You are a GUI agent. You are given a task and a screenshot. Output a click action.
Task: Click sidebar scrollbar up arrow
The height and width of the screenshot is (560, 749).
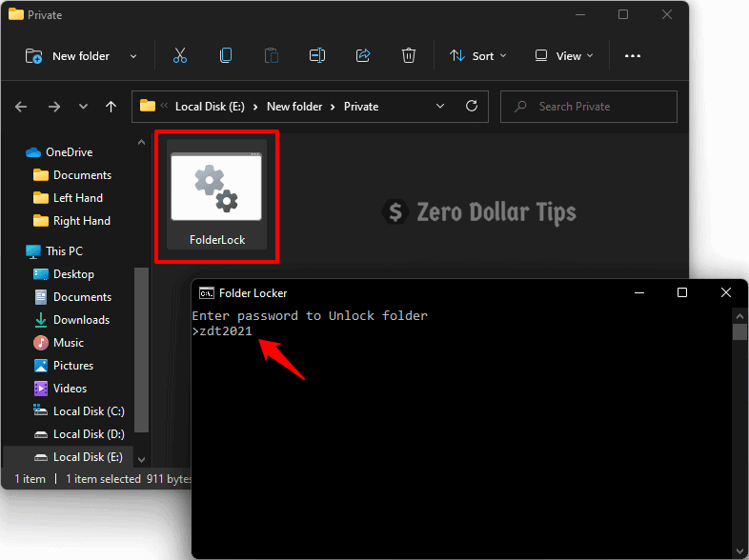pos(141,142)
